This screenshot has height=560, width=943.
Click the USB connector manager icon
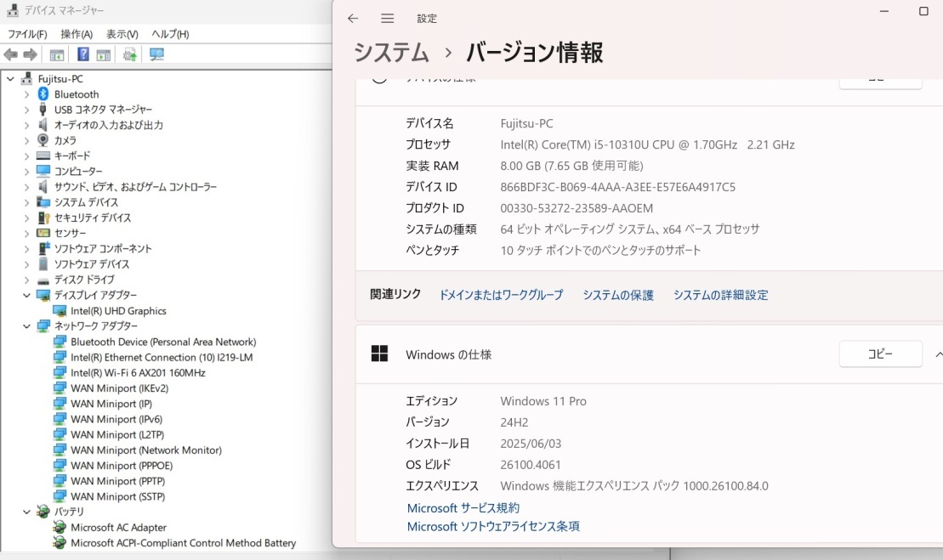click(43, 109)
